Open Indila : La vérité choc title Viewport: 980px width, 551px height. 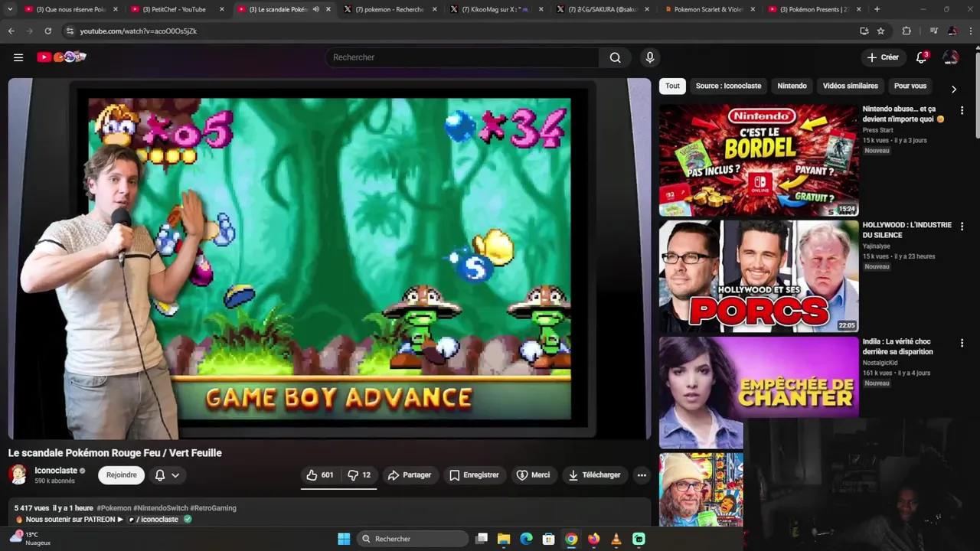point(897,347)
